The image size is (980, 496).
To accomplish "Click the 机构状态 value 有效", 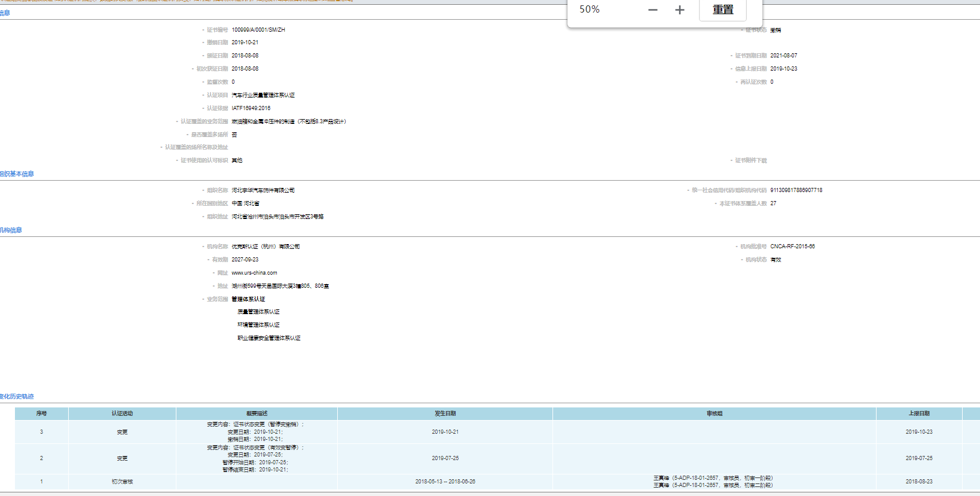I will coord(776,260).
